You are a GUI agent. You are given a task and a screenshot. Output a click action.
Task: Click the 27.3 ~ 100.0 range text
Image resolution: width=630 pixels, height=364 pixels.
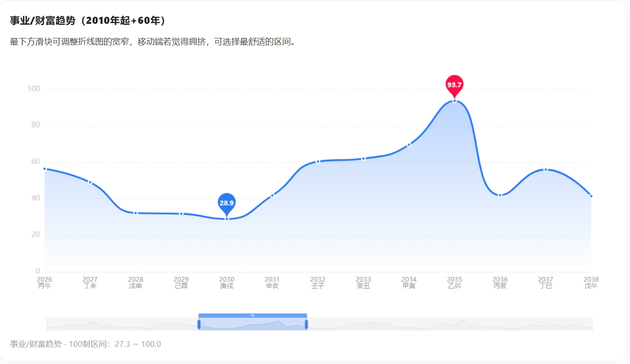click(x=137, y=344)
